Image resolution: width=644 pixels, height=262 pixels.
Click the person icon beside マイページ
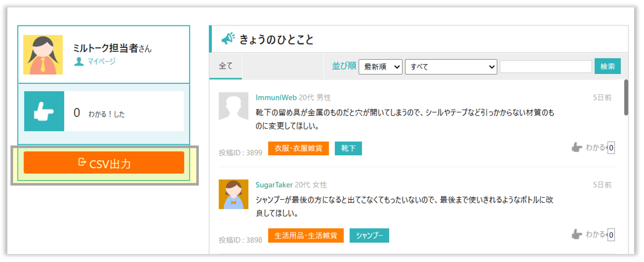[x=79, y=62]
